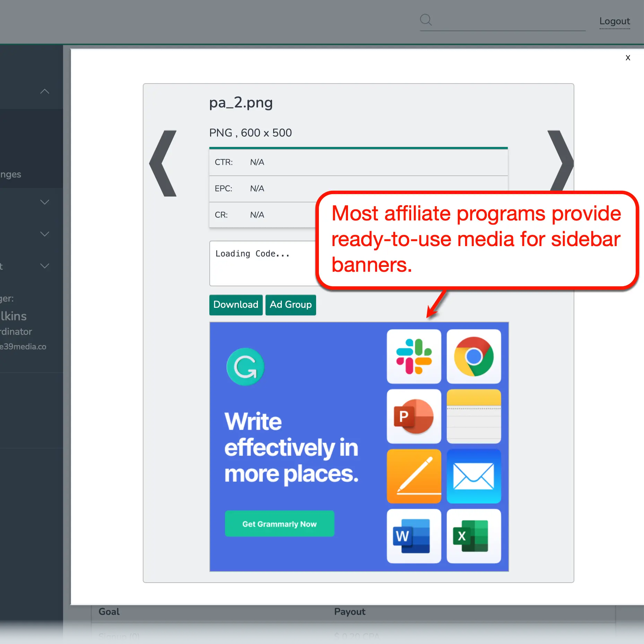Click the Payout column header
This screenshot has width=644, height=644.
click(350, 612)
